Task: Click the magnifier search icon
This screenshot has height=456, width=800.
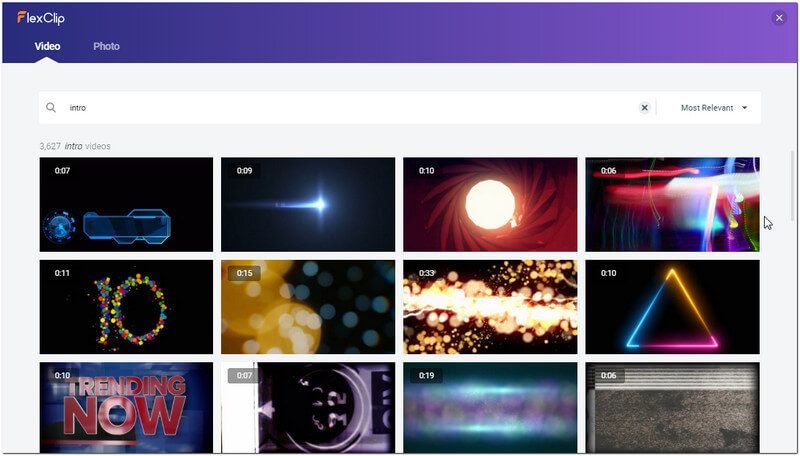Action: tap(51, 108)
